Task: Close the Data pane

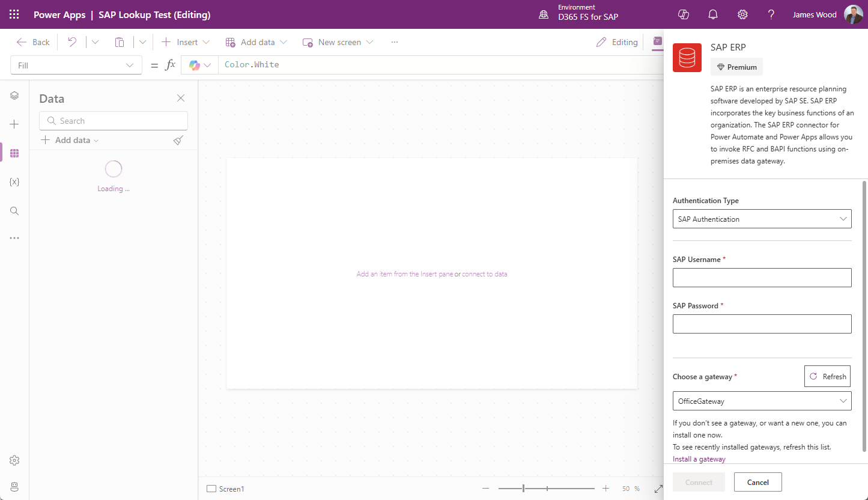Action: (181, 98)
